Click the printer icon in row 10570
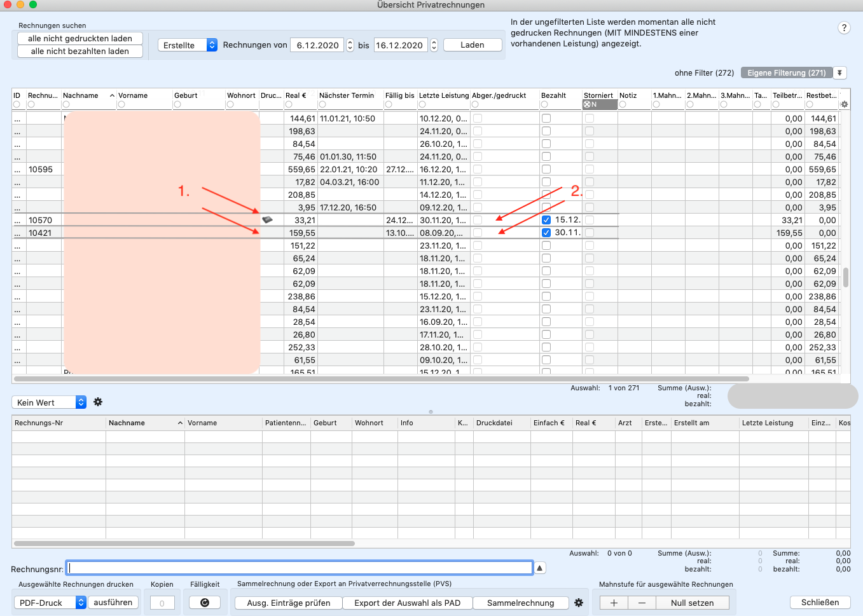 pyautogui.click(x=267, y=219)
